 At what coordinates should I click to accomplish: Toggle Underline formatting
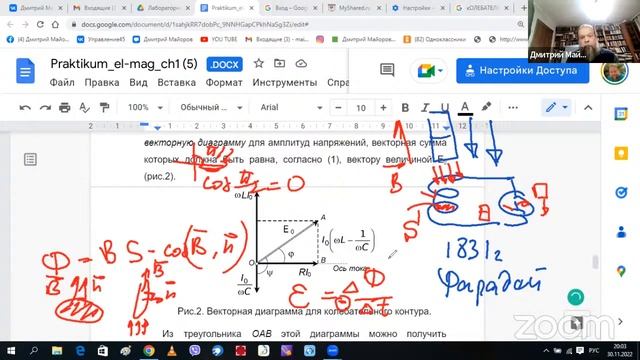pyautogui.click(x=444, y=108)
